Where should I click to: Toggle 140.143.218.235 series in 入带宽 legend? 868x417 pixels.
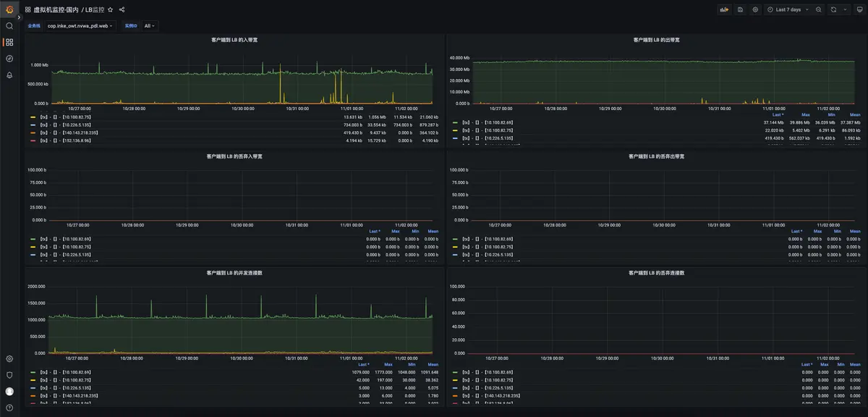[x=69, y=132]
